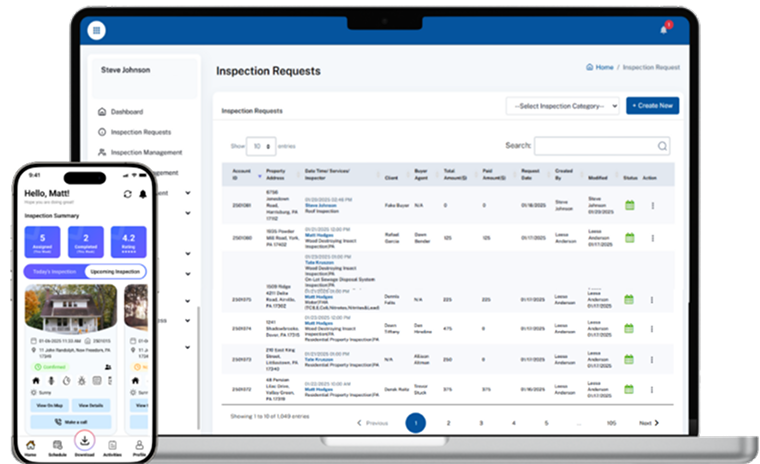Go to pagination page 3

click(481, 423)
